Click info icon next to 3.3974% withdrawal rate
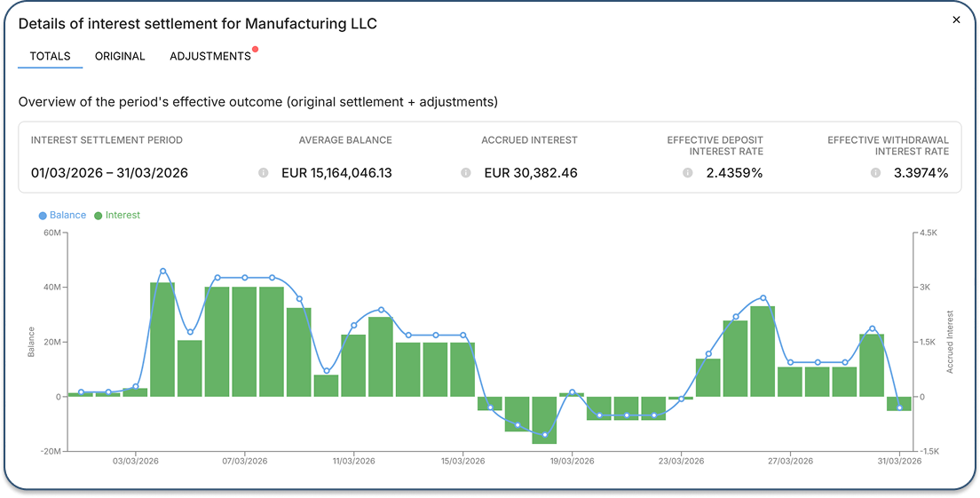Viewport: 980px width, 498px height. tap(875, 172)
